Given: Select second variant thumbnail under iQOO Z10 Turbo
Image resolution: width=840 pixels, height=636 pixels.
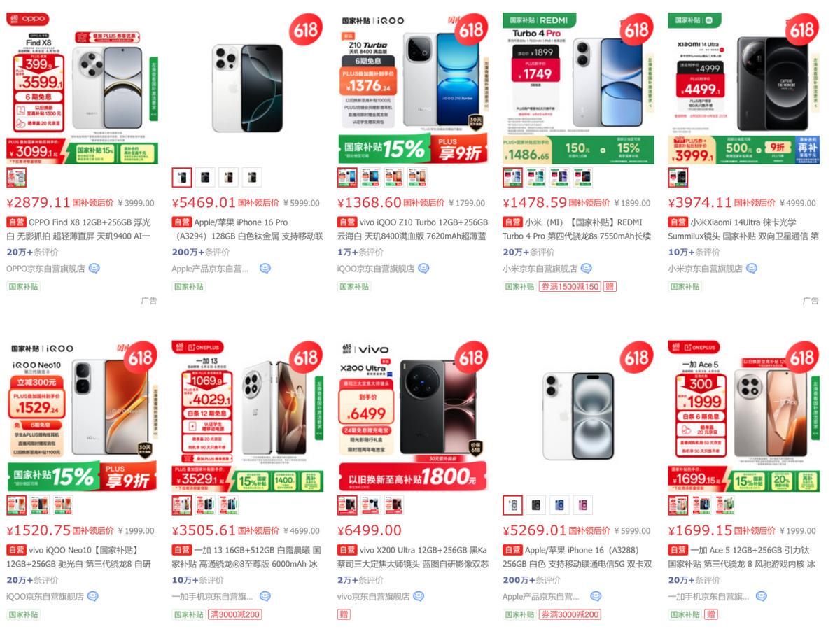Looking at the screenshot, I should pyautogui.click(x=370, y=178).
